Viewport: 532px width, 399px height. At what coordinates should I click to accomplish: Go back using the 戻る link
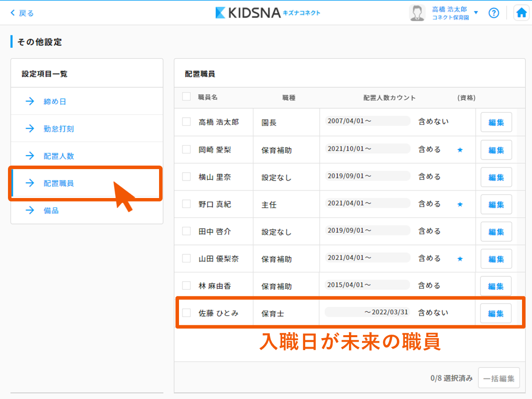tap(22, 13)
